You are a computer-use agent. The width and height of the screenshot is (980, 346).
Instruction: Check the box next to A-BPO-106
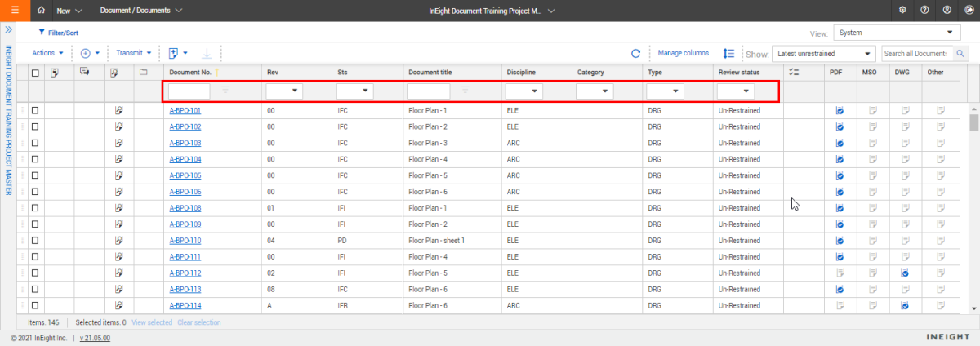click(x=35, y=192)
